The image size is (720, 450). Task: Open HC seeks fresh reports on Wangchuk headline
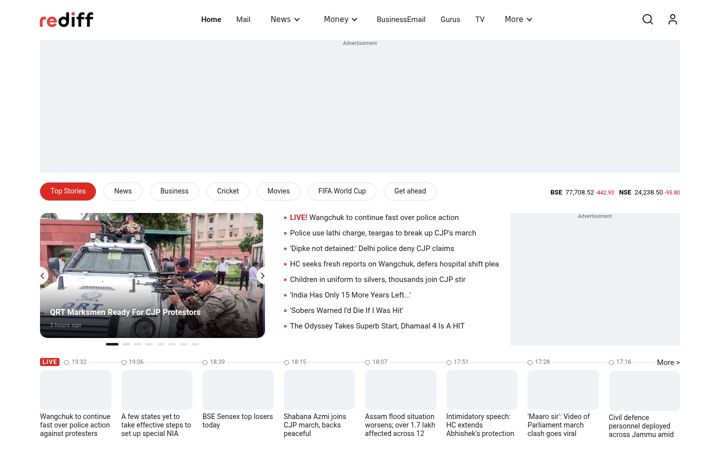click(x=394, y=264)
